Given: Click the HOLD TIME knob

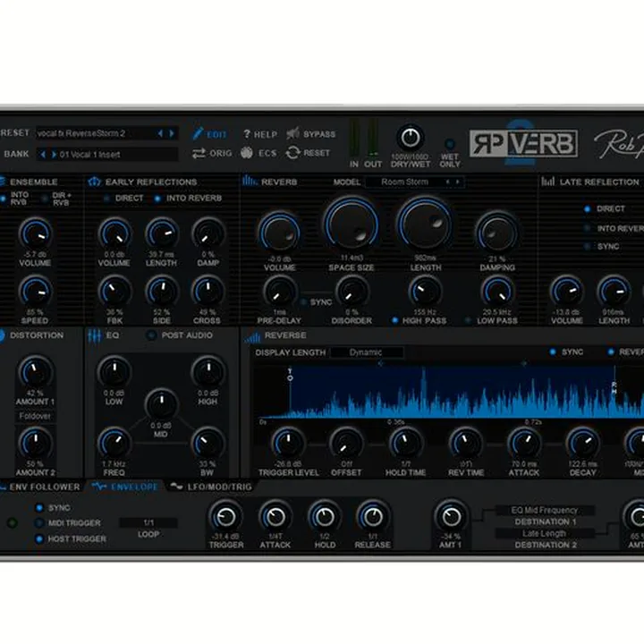Looking at the screenshot, I should pyautogui.click(x=405, y=443).
